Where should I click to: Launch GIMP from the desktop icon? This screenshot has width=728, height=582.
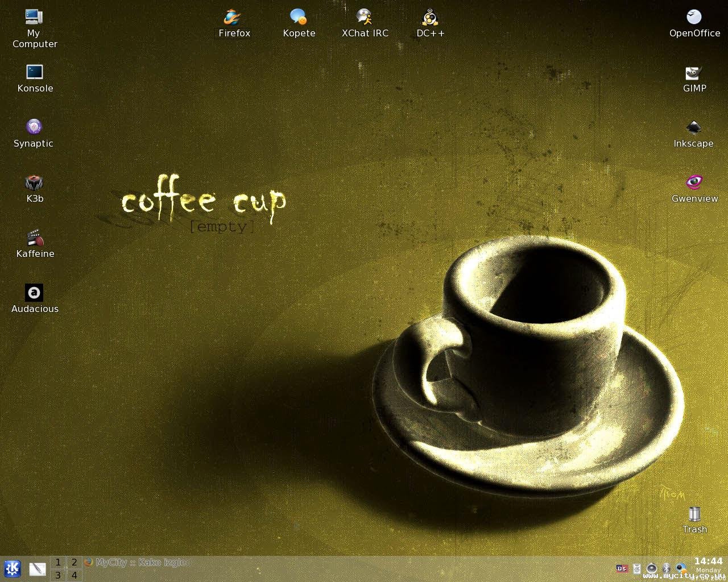(x=694, y=73)
